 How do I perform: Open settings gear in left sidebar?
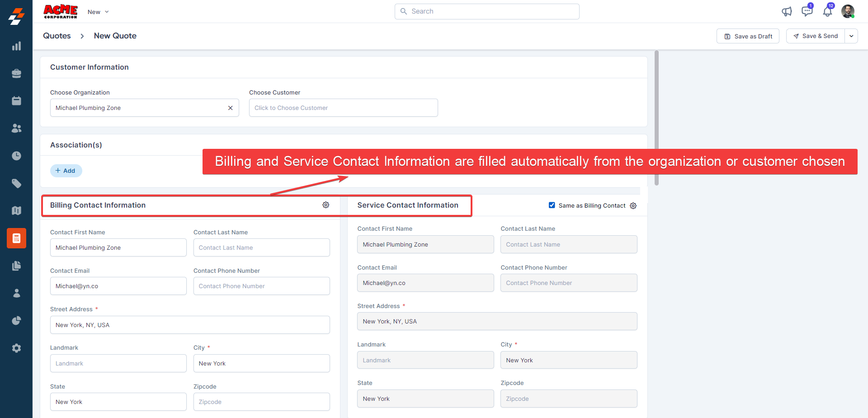pyautogui.click(x=16, y=348)
